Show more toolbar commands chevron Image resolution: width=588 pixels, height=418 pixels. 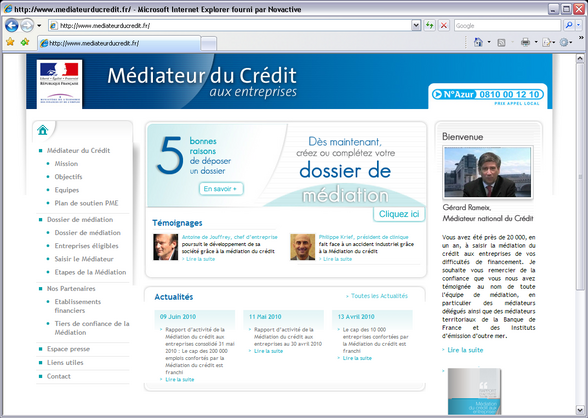[x=581, y=38]
